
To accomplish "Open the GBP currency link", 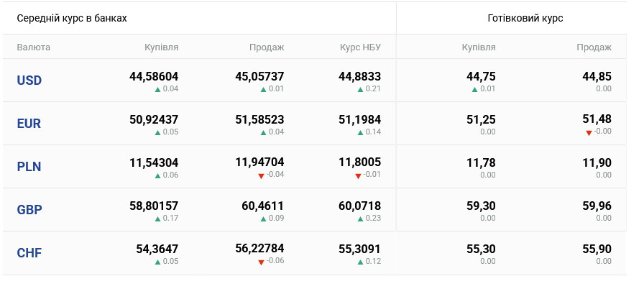I will (29, 210).
